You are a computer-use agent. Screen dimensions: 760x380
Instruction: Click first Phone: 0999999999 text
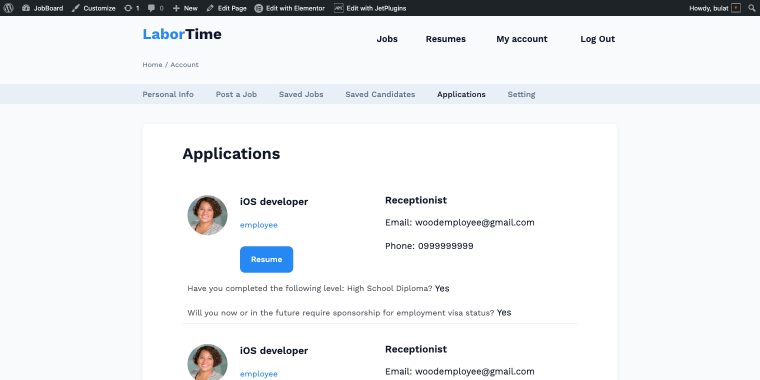pos(429,246)
